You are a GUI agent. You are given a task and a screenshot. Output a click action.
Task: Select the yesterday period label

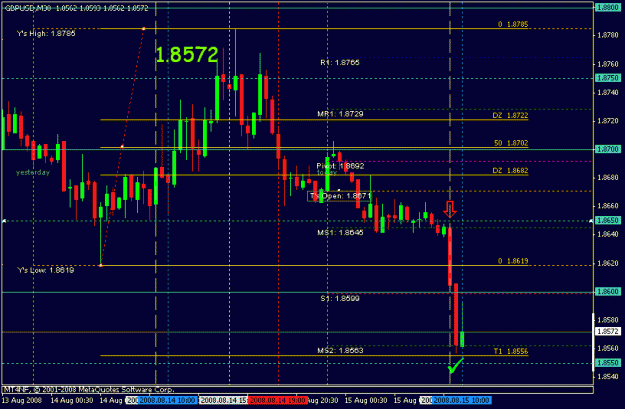click(33, 173)
